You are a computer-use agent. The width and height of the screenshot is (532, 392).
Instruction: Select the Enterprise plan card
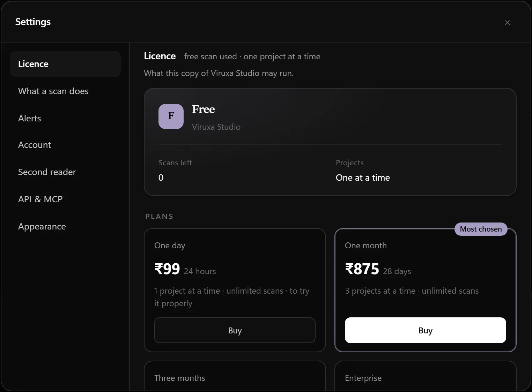coord(426,376)
